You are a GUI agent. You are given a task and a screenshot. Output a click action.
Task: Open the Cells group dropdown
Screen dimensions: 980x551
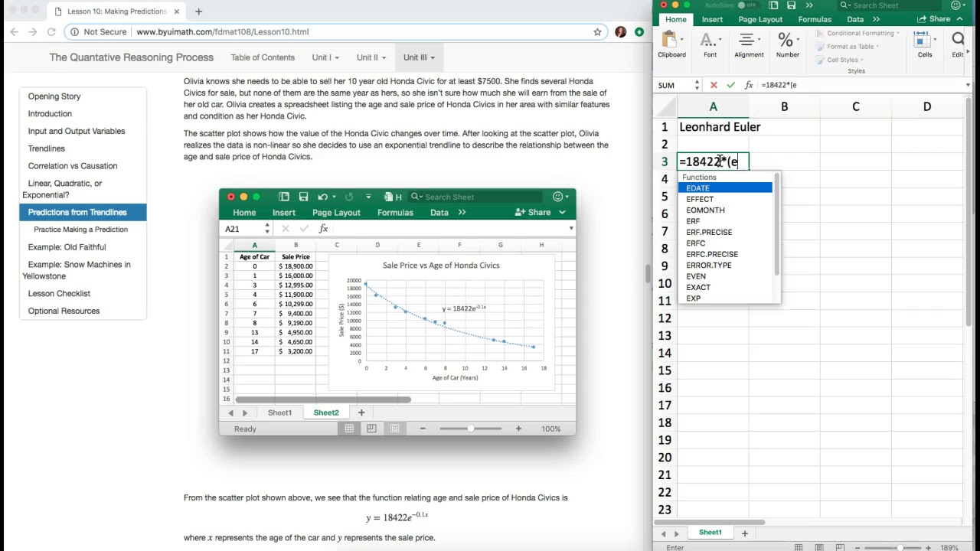(x=925, y=44)
